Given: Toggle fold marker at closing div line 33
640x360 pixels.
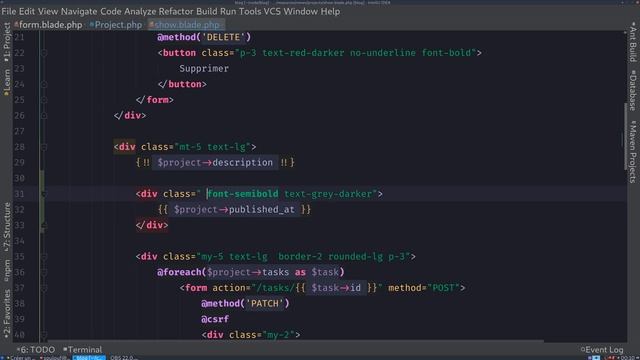Looking at the screenshot, I should [x=44, y=225].
